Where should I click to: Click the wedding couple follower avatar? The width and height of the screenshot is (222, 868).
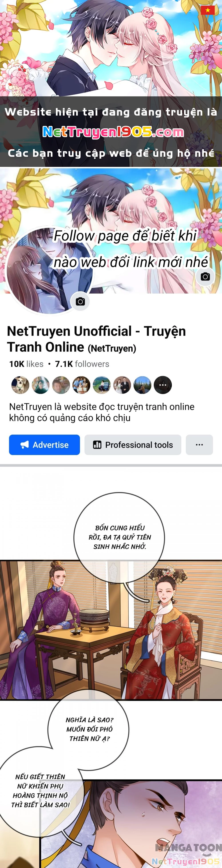122,385
